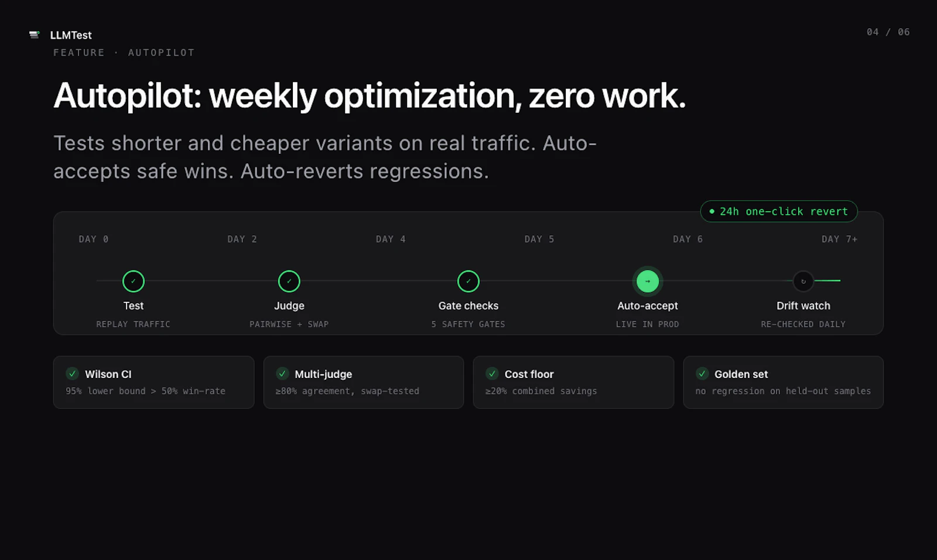Click the ≥20% combined savings text

click(542, 391)
